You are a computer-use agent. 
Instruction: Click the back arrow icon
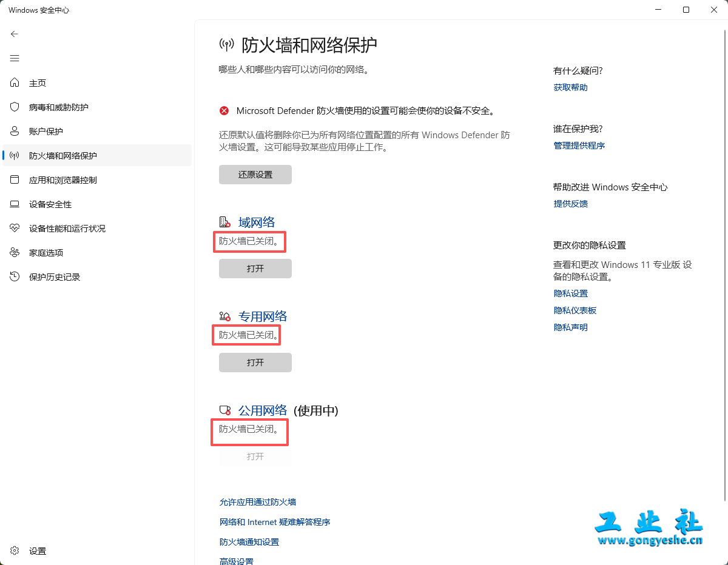point(15,34)
